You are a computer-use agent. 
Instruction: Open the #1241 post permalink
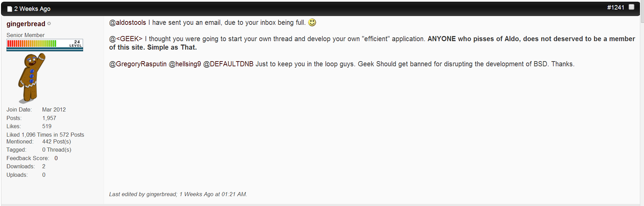point(615,7)
